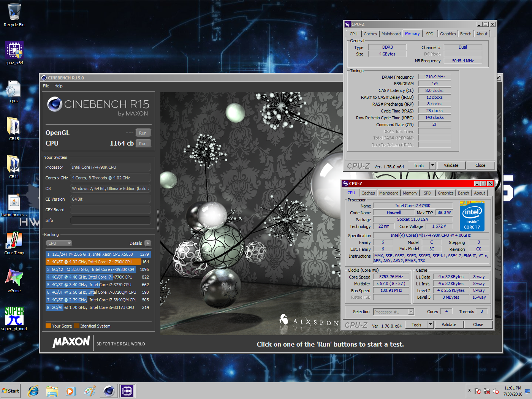Open Mainboard tab in upper CPU-Z window

pos(391,34)
